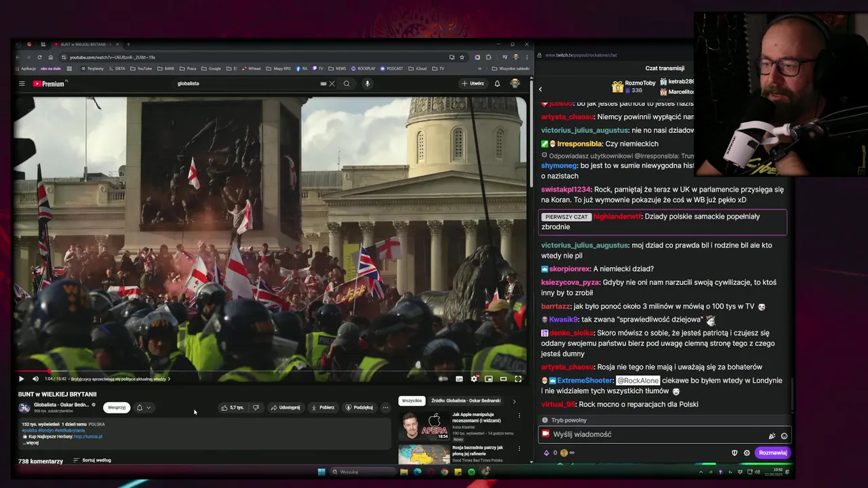
Task: Open Windows Start menu
Action: [x=321, y=472]
